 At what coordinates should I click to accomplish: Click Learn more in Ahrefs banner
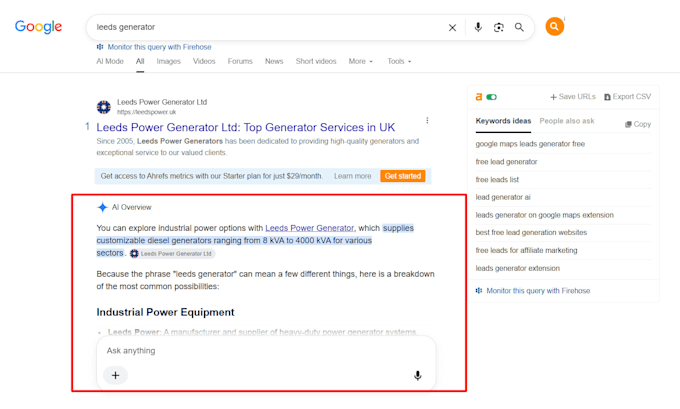point(353,176)
